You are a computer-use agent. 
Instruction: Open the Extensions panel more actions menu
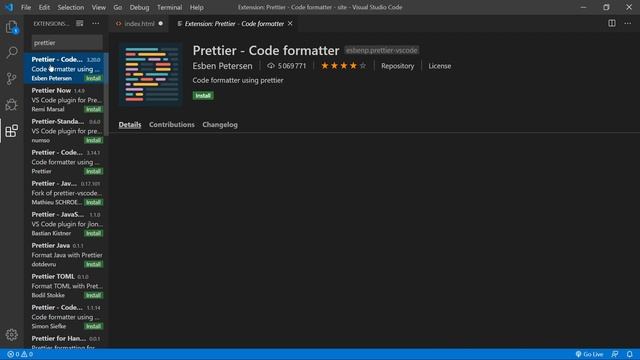tap(96, 24)
